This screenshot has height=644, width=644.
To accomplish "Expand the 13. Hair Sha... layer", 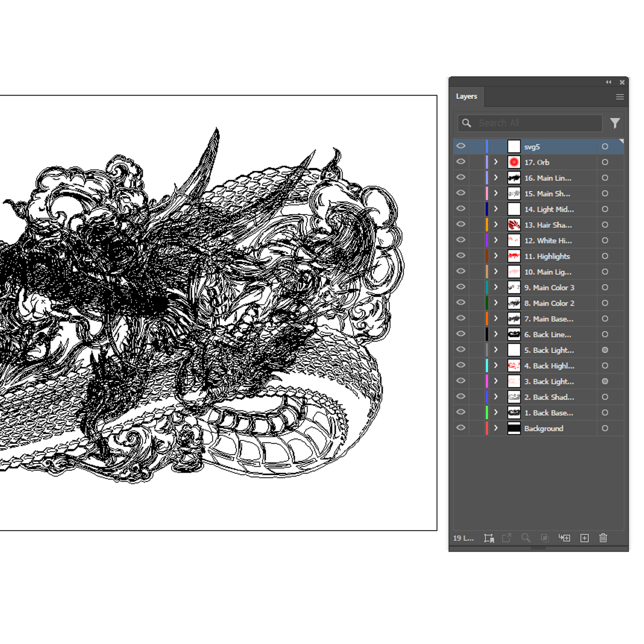I will click(x=496, y=225).
